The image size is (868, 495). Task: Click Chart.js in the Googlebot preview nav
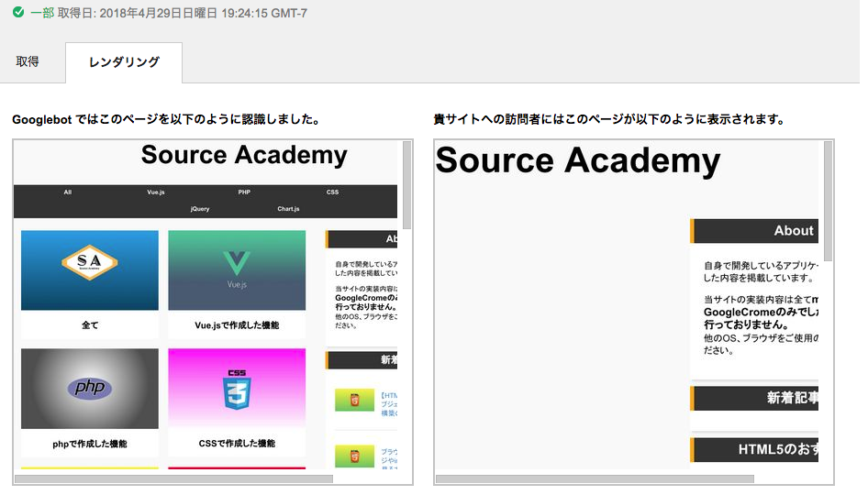[288, 209]
